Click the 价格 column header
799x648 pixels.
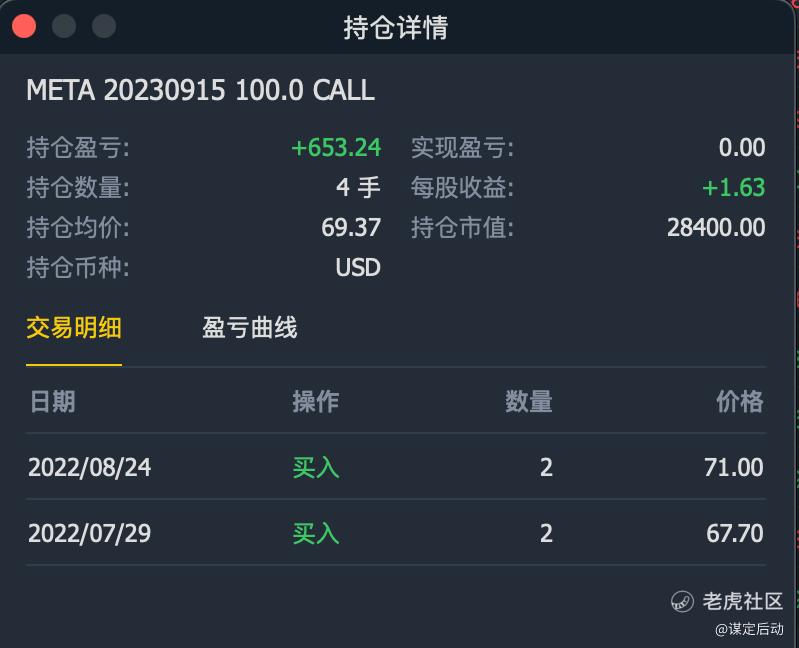coord(739,401)
